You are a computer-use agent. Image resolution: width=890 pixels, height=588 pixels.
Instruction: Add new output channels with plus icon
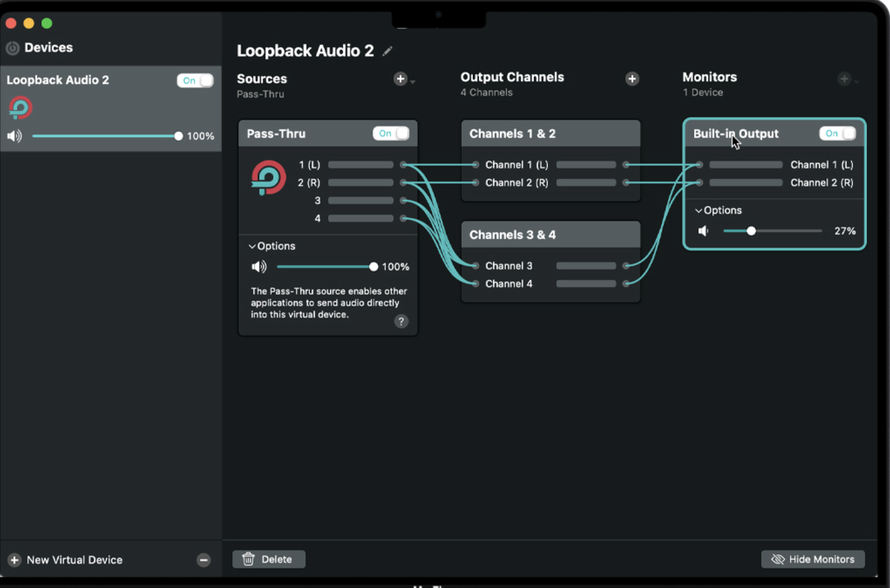[x=632, y=79]
